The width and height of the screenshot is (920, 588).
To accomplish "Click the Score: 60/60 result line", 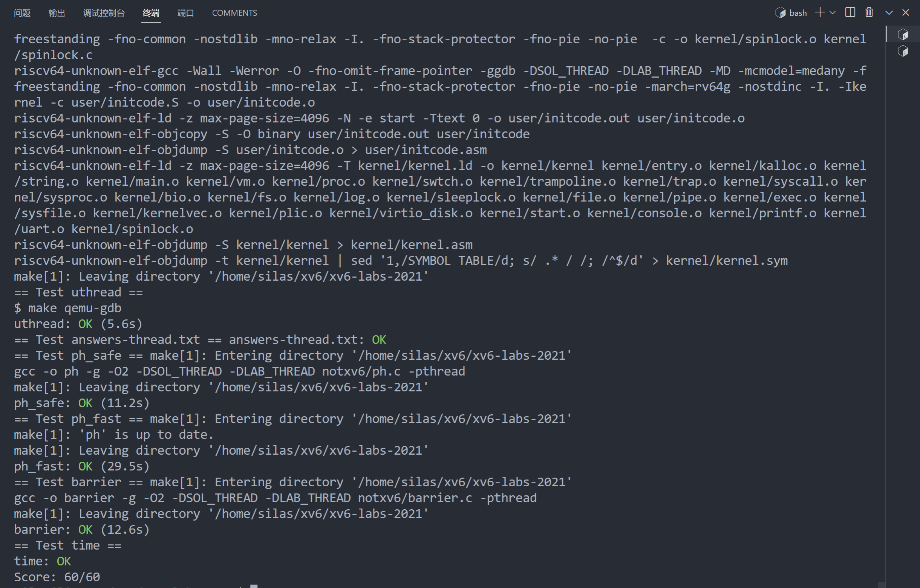I will [57, 577].
